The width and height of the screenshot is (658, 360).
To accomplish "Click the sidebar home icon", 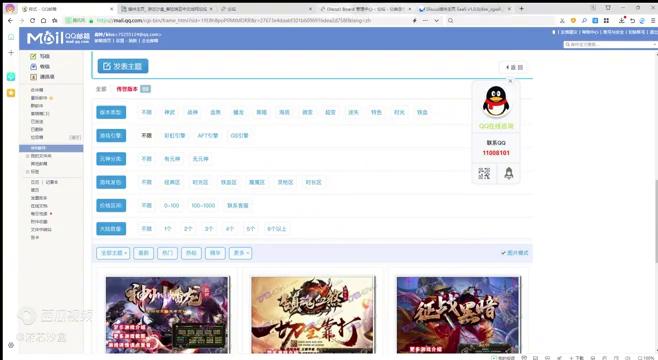I will tap(11, 37).
